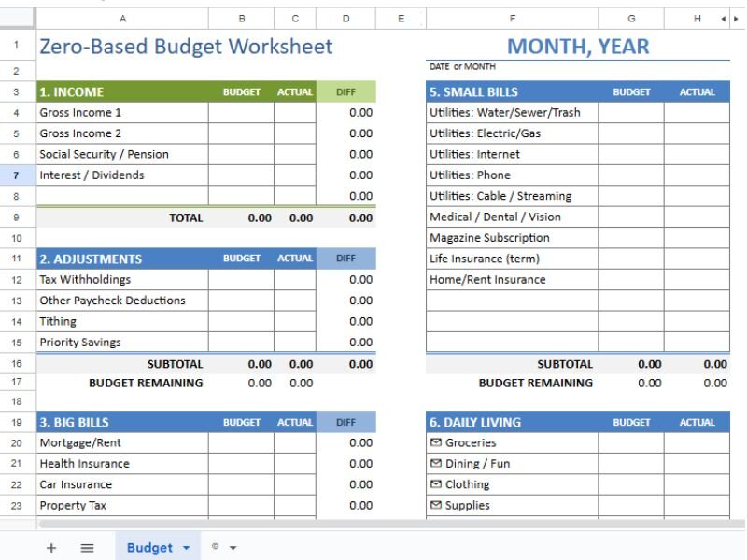Click the DIFF header of Income section
This screenshot has width=747, height=560.
(345, 91)
